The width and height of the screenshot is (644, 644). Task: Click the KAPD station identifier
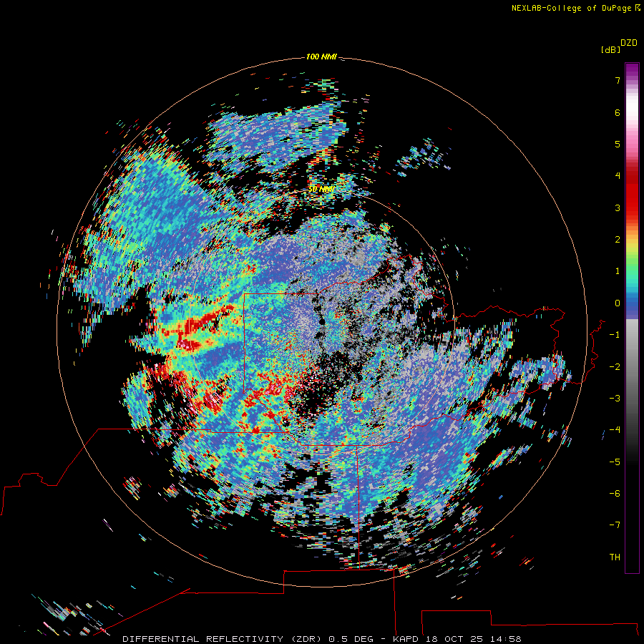(x=406, y=639)
